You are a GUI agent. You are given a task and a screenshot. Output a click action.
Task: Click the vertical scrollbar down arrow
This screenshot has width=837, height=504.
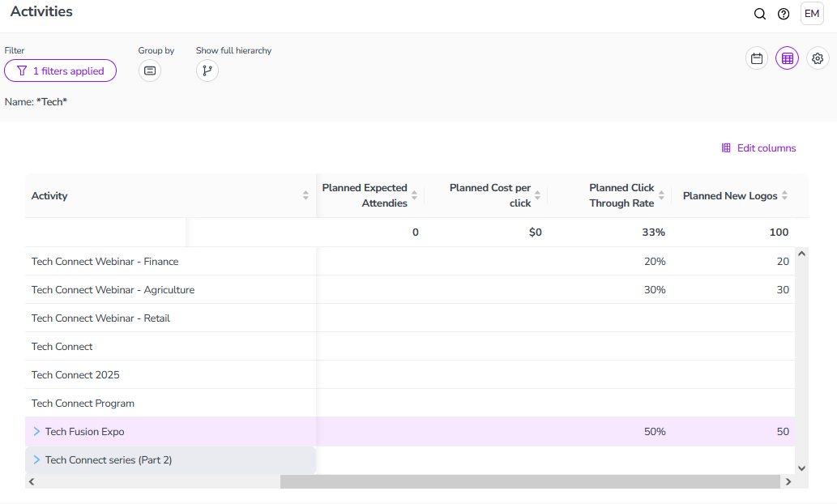(x=802, y=468)
